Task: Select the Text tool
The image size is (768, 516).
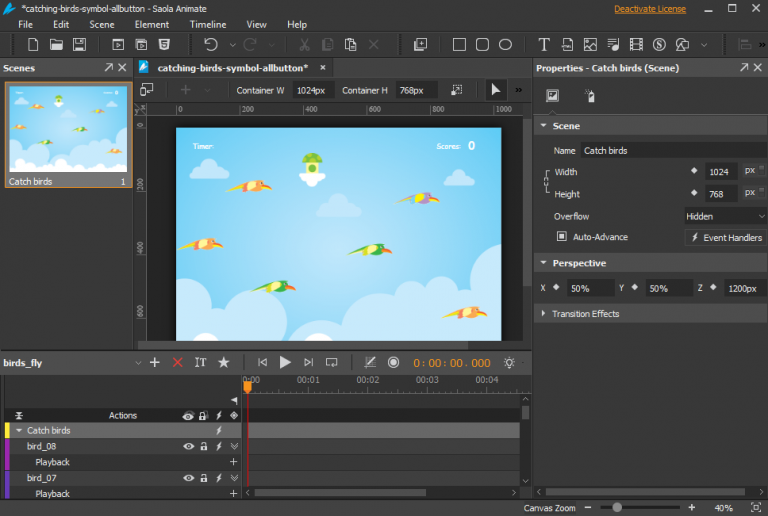Action: coord(544,45)
